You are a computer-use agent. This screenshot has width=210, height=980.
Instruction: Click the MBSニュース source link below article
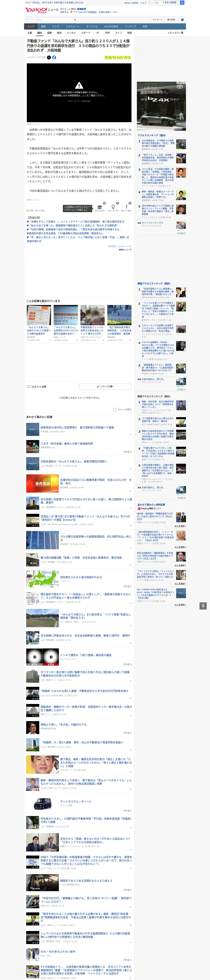(x=125, y=250)
